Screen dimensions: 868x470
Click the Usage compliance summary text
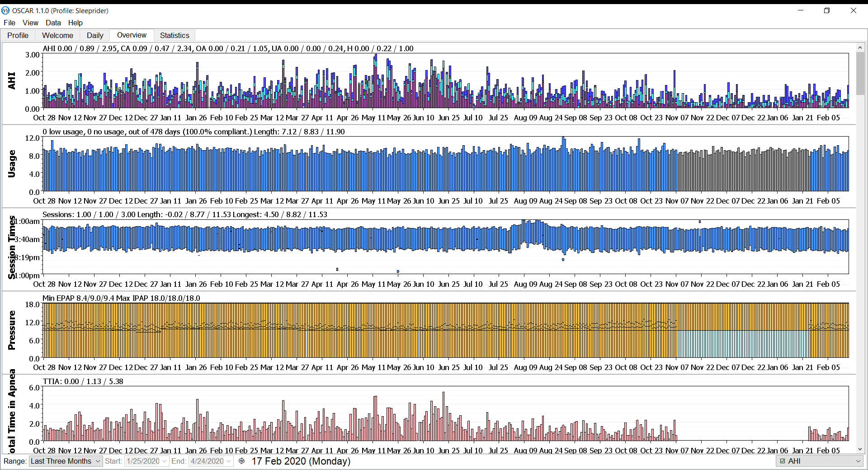point(193,132)
